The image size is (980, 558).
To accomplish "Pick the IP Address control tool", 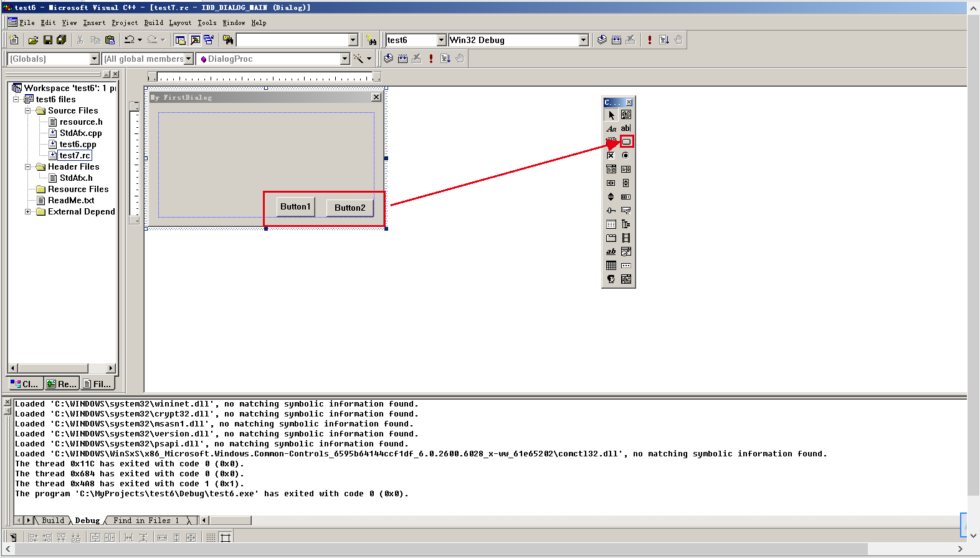I will (x=626, y=266).
